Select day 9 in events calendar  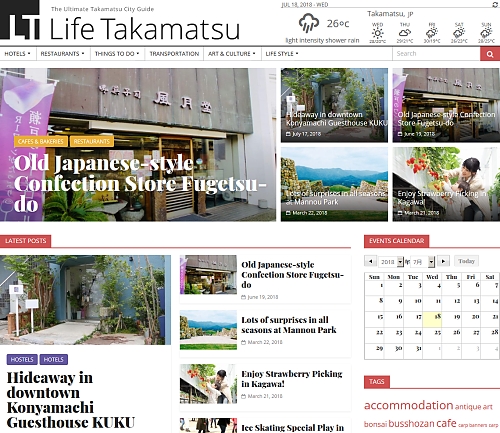click(394, 304)
